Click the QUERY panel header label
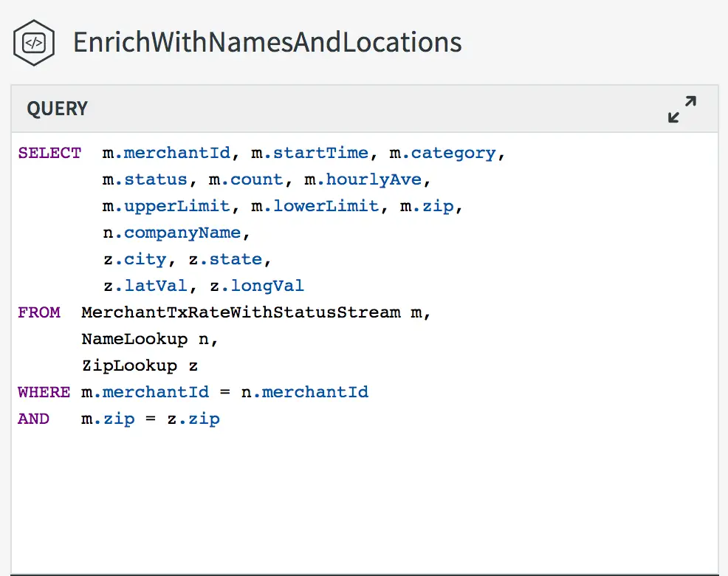Screen dimensions: 728x576 point(57,109)
